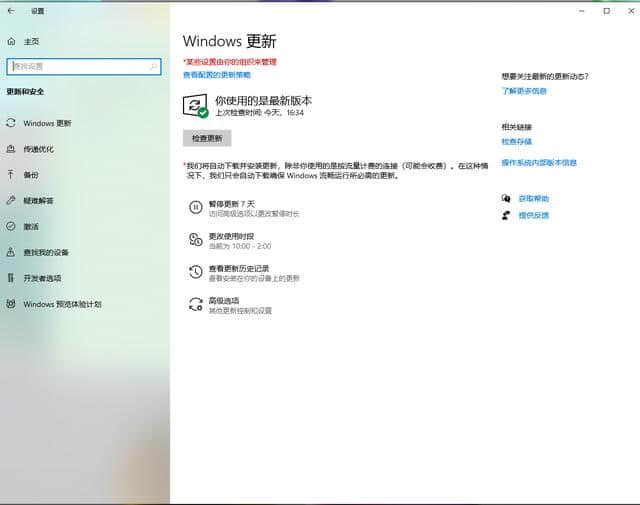Open the 疑难解答 wrench icon

click(11, 200)
